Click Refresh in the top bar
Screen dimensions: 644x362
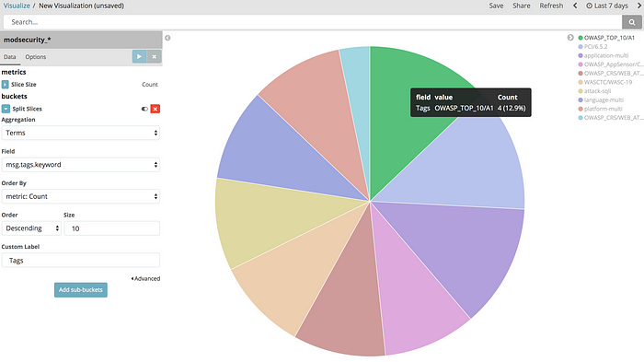point(551,6)
